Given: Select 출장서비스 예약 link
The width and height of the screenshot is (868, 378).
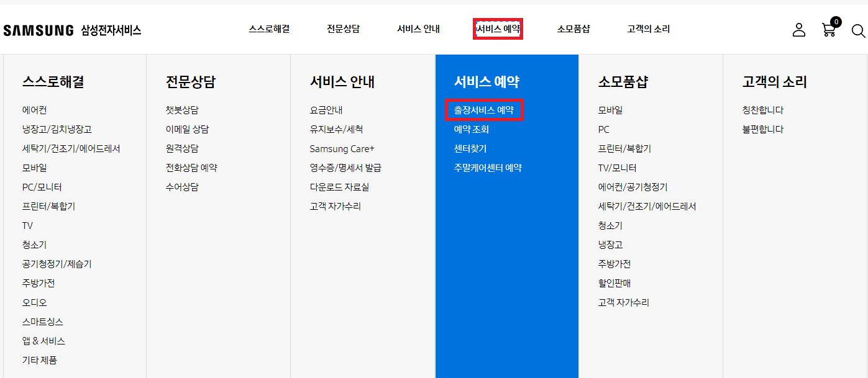Looking at the screenshot, I should pyautogui.click(x=484, y=110).
